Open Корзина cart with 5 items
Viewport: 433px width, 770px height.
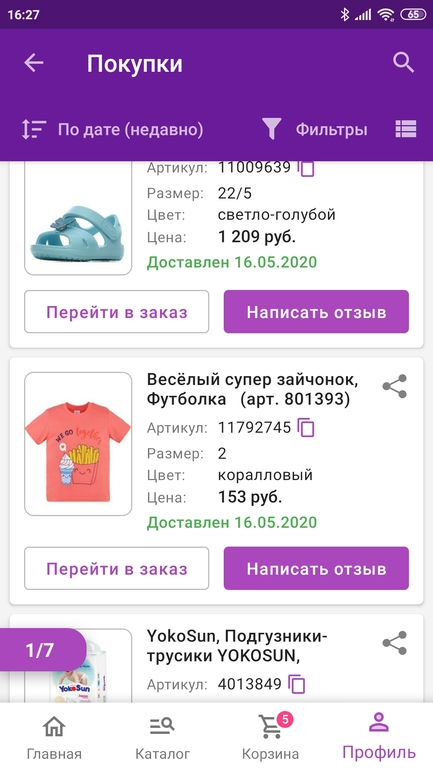pyautogui.click(x=271, y=737)
